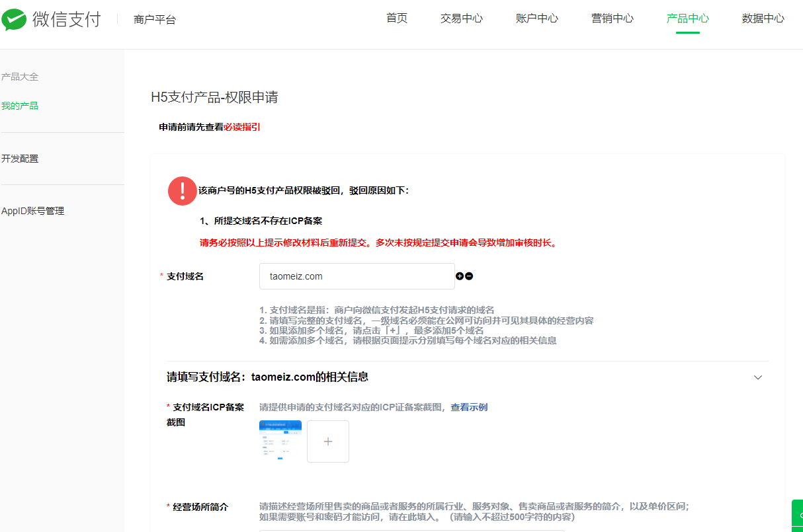The image size is (803, 532).
Task: Open the 首页 tab
Action: pyautogui.click(x=397, y=19)
